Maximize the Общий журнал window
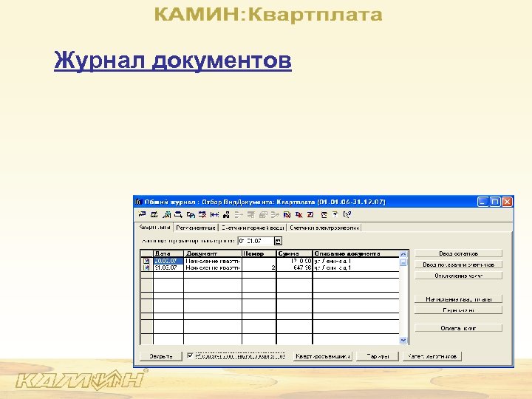The image size is (532, 399). click(495, 202)
